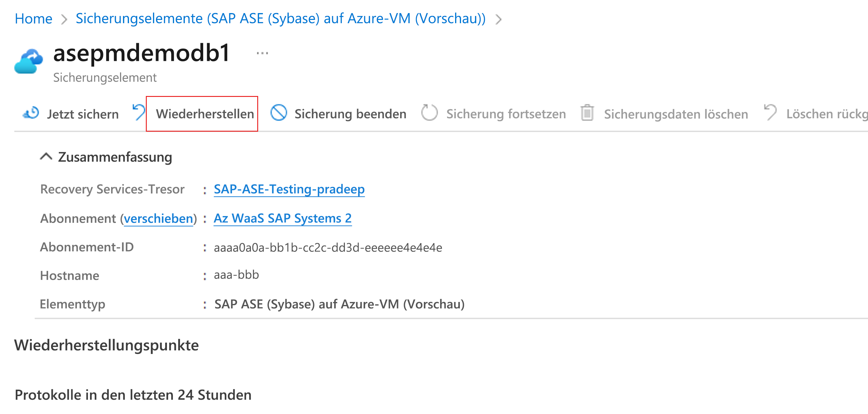Click the Sicherung beenden stop icon
868x414 pixels.
[279, 114]
